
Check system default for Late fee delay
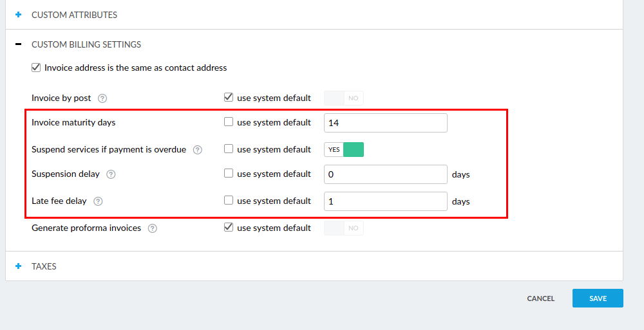(228, 201)
